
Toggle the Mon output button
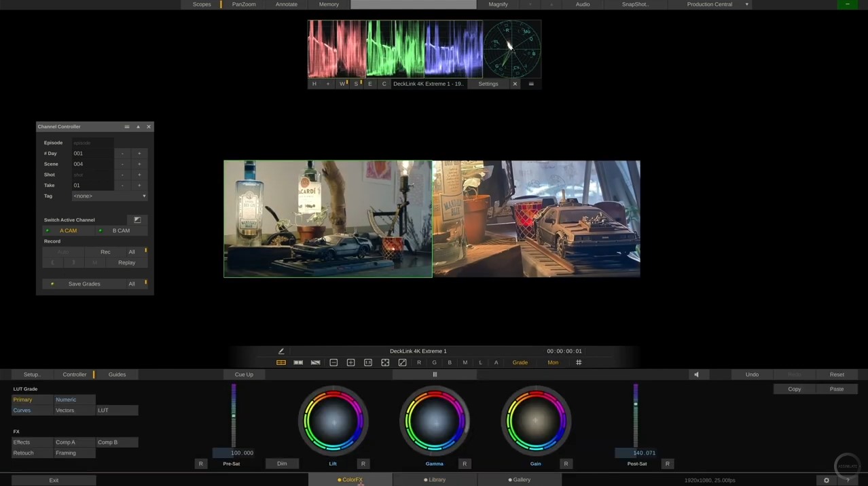click(x=552, y=362)
